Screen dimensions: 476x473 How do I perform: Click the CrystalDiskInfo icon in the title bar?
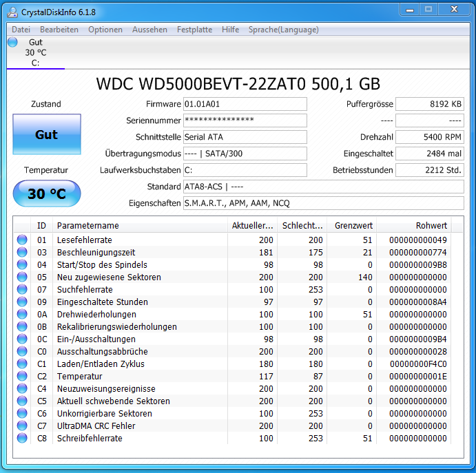coord(12,12)
